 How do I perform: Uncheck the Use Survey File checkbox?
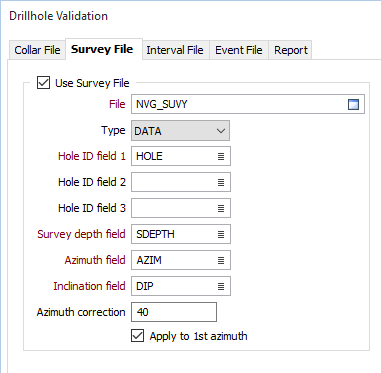pos(43,83)
